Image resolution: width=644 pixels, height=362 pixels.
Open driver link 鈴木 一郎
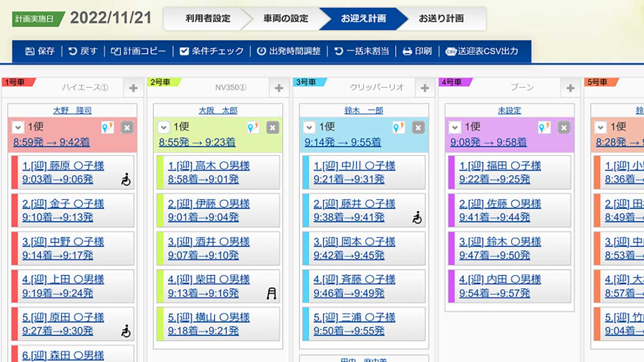point(364,110)
